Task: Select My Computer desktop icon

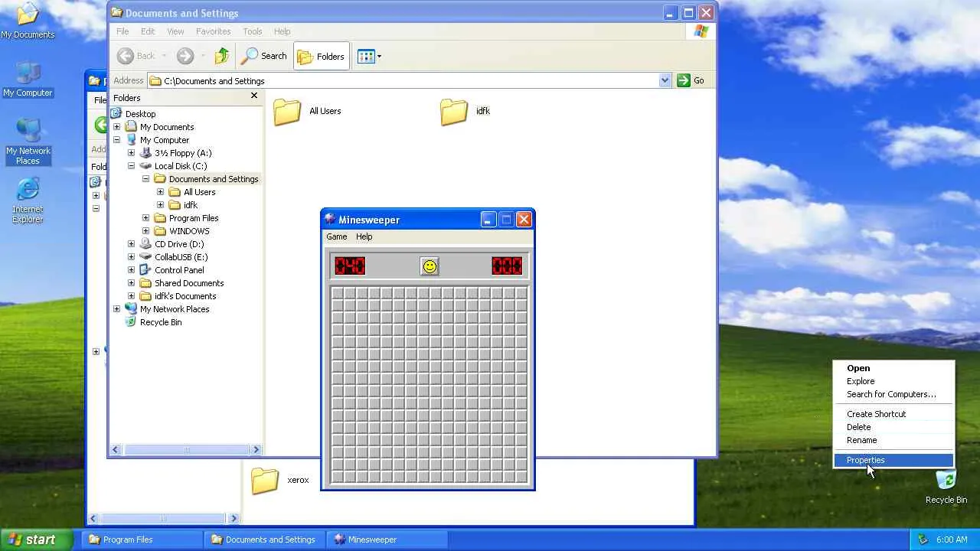Action: pos(28,80)
